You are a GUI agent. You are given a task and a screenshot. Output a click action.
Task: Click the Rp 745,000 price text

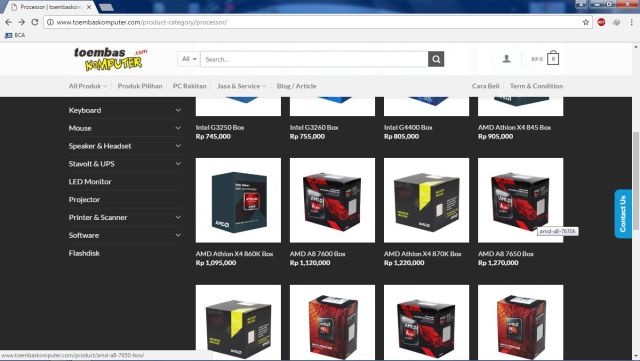[x=213, y=136]
